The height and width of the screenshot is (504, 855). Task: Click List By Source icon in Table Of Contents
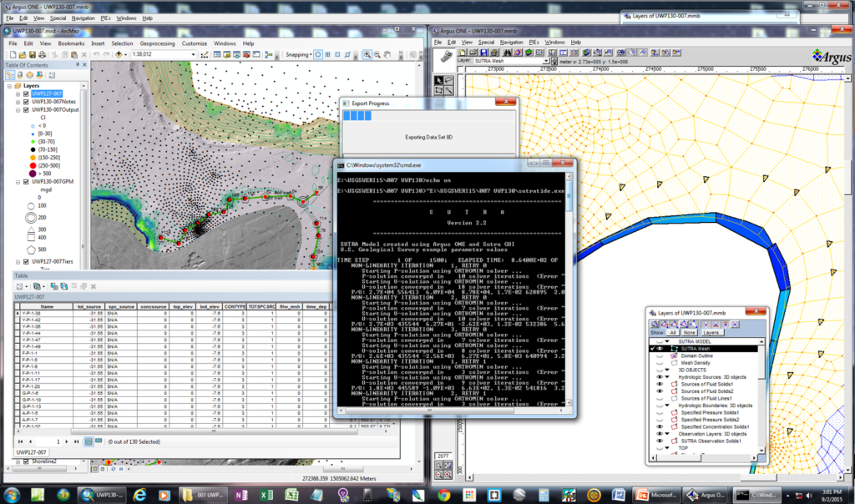point(20,74)
